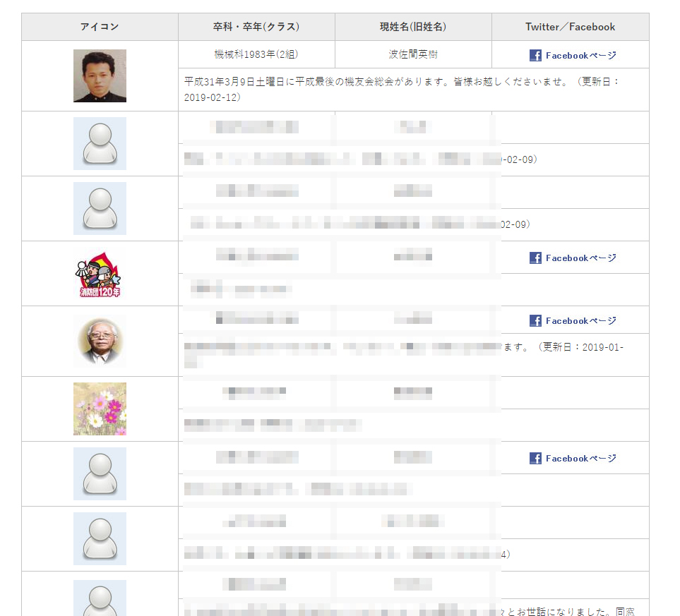
Task: Click the アイコン column header
Action: click(x=100, y=27)
